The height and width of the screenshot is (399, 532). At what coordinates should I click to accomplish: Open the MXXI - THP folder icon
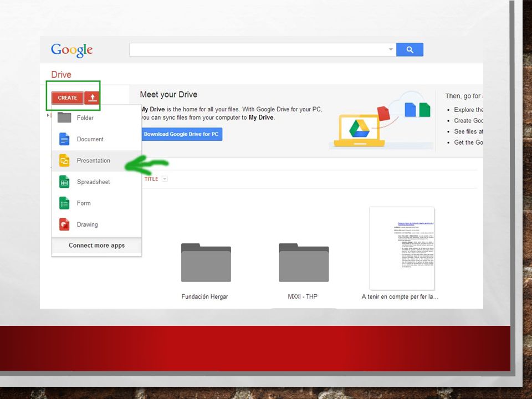(x=304, y=263)
